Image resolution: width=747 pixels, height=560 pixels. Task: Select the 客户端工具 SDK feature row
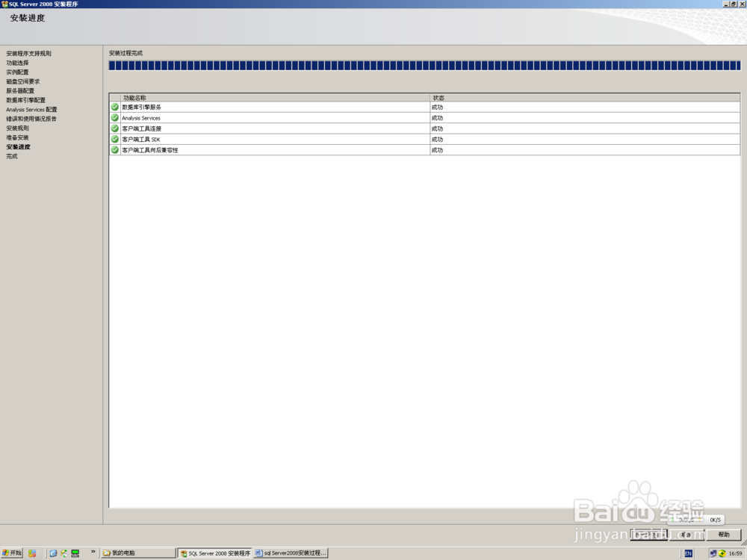coord(425,139)
